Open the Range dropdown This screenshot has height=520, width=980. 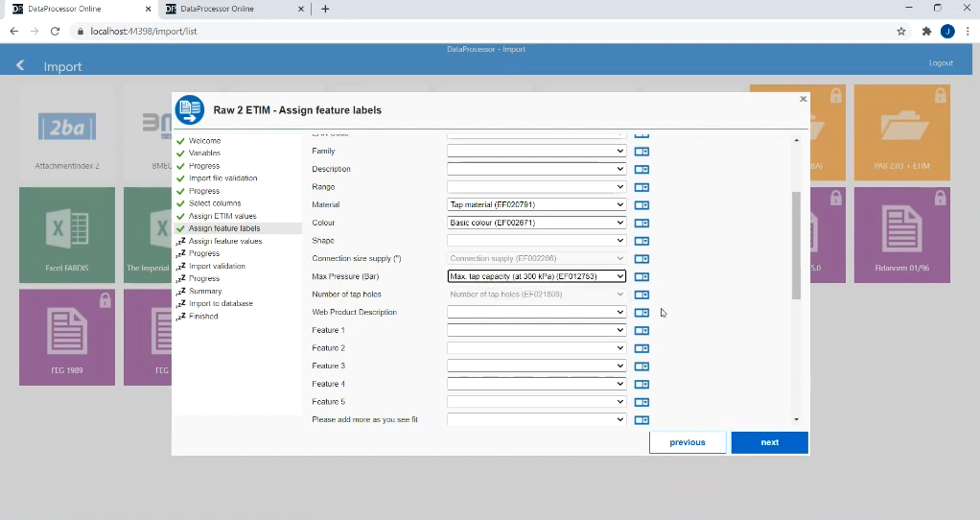536,187
